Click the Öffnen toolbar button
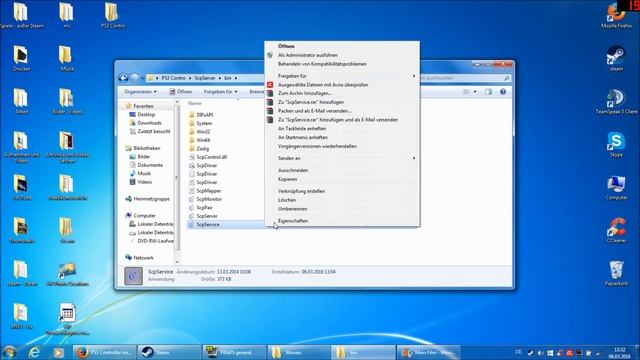Screen dimensions: 640x360 180,92
